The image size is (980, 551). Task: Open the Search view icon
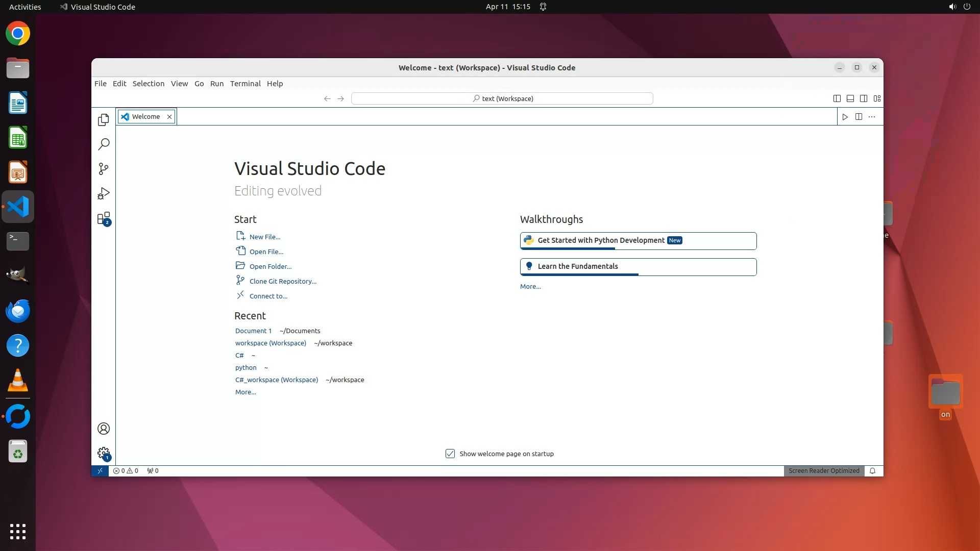click(104, 144)
